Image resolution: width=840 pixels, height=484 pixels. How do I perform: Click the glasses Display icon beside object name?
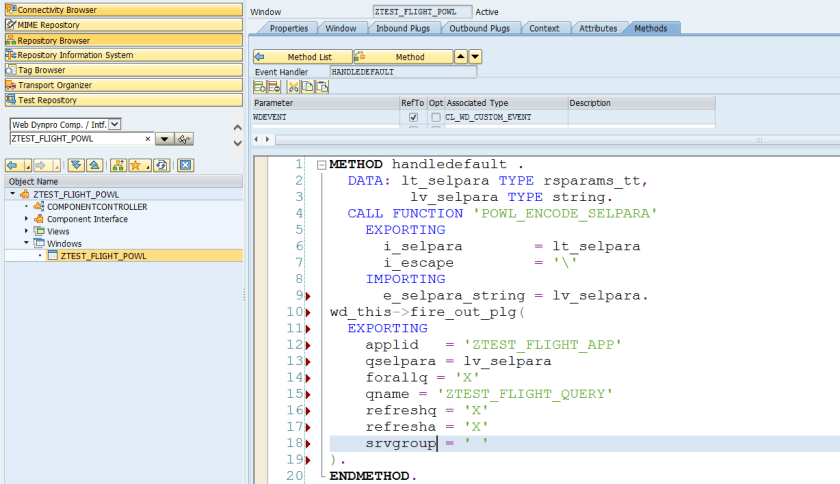[184, 139]
